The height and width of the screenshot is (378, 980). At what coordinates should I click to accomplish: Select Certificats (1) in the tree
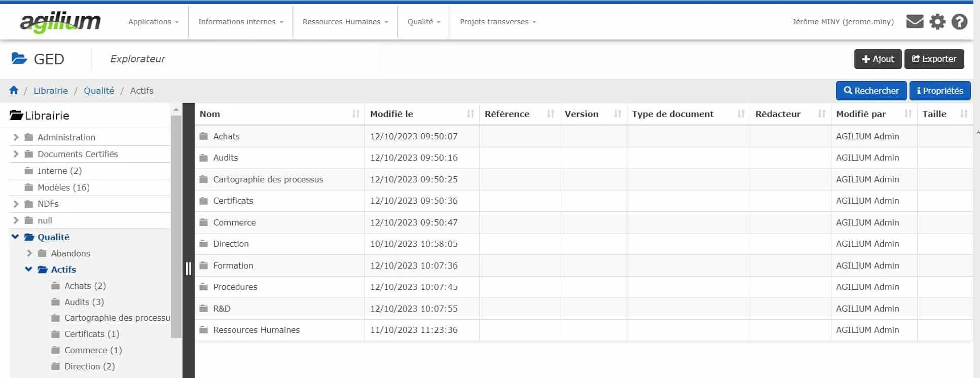click(92, 334)
